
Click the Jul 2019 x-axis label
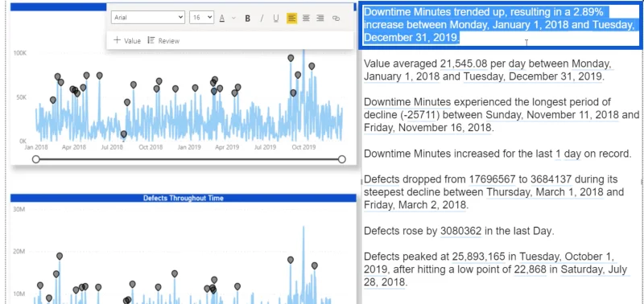[x=265, y=147]
